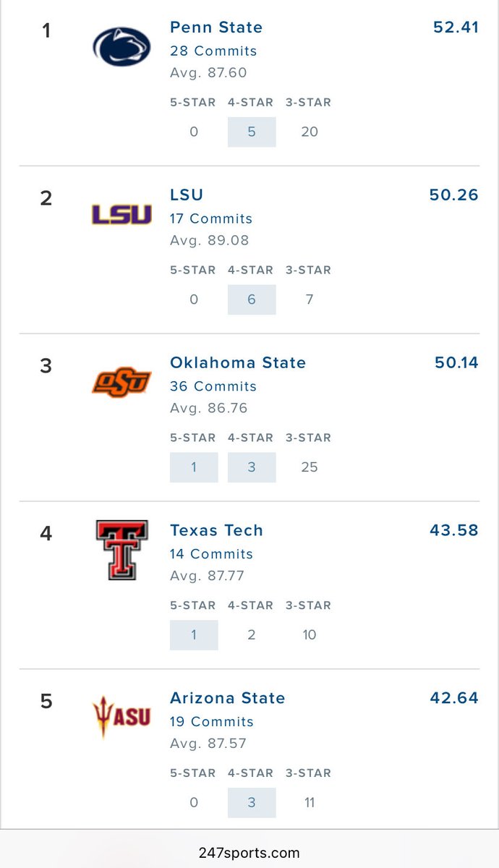Open the Texas Tech team link
499x868 pixels.
216,531
